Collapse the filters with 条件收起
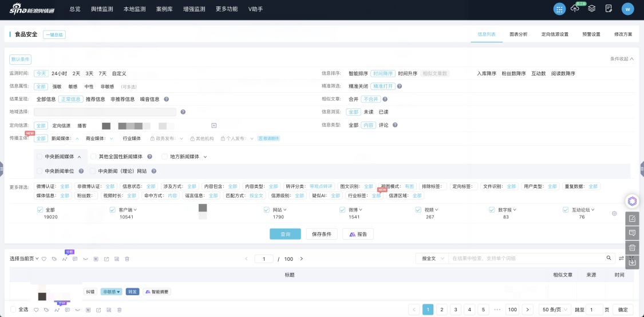 click(x=622, y=59)
